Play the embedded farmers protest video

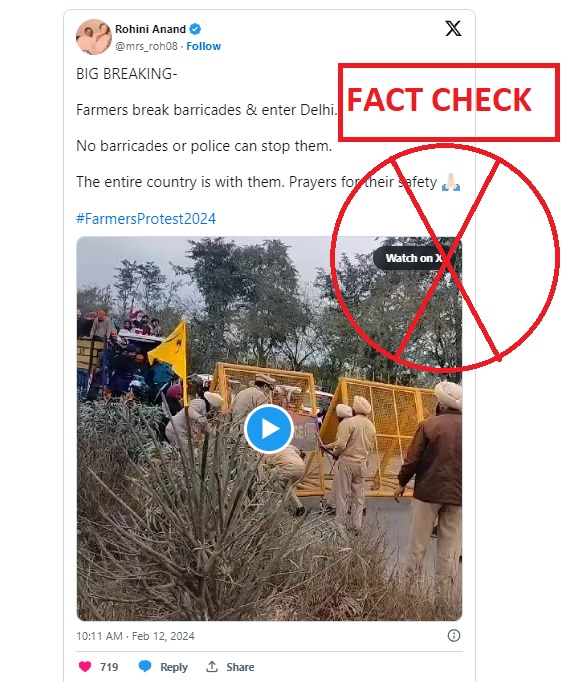click(269, 429)
